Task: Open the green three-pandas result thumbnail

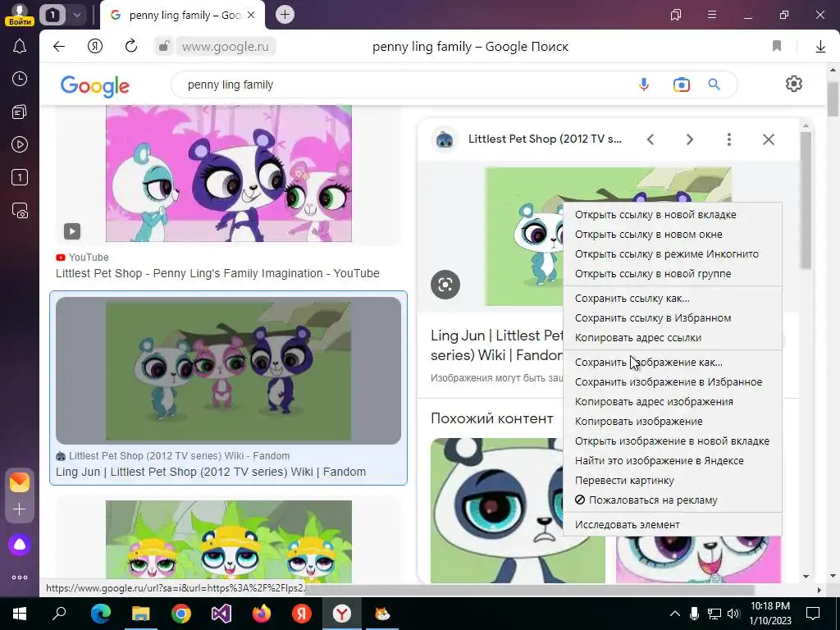Action: click(x=229, y=371)
